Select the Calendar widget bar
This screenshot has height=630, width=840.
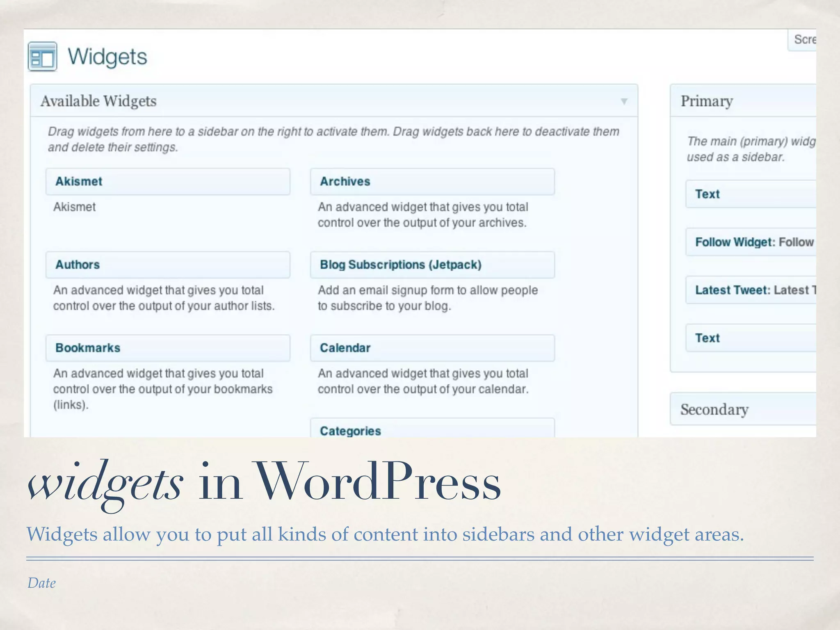click(x=432, y=348)
